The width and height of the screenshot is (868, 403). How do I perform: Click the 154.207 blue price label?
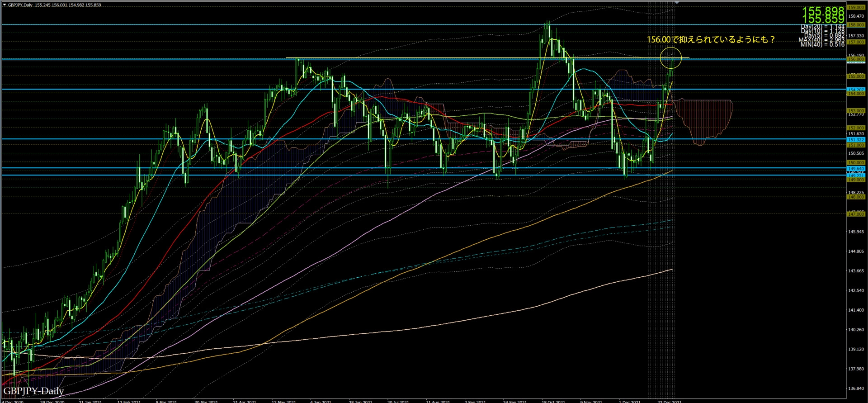point(855,90)
